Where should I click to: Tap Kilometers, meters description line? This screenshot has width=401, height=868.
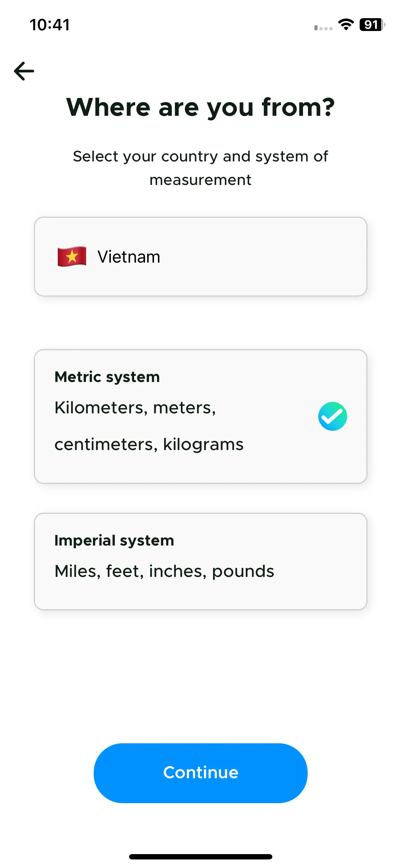(x=135, y=408)
